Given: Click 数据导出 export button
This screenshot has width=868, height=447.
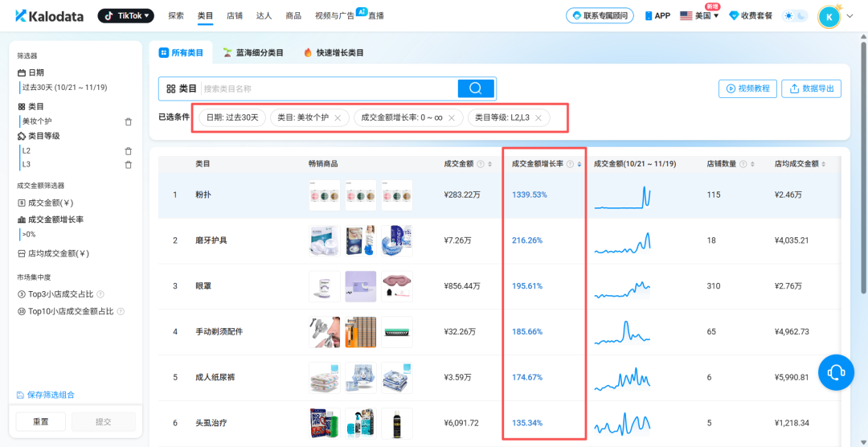Looking at the screenshot, I should (x=812, y=88).
